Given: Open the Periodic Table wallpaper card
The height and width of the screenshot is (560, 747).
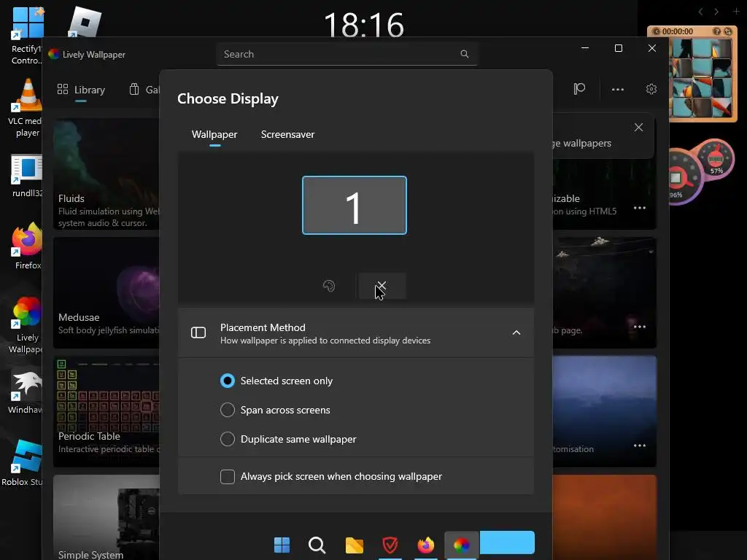Looking at the screenshot, I should click(x=107, y=411).
